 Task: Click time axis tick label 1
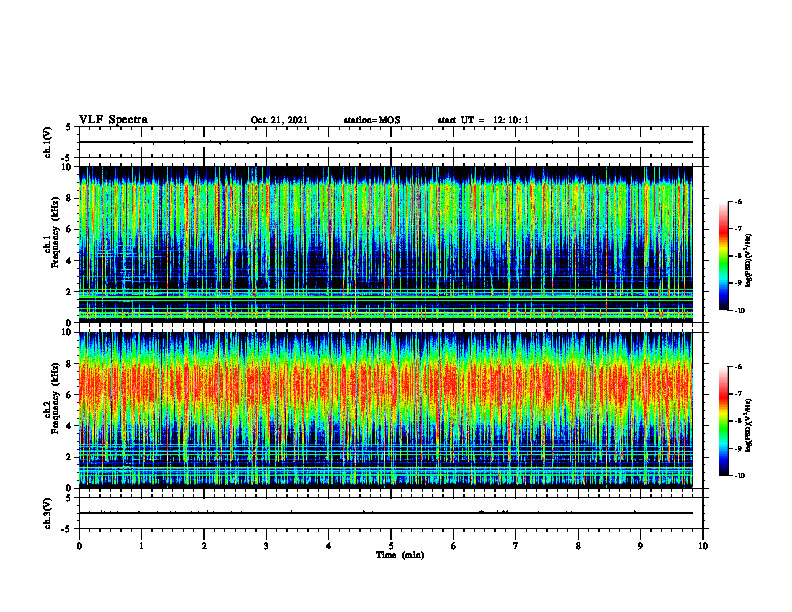point(141,546)
